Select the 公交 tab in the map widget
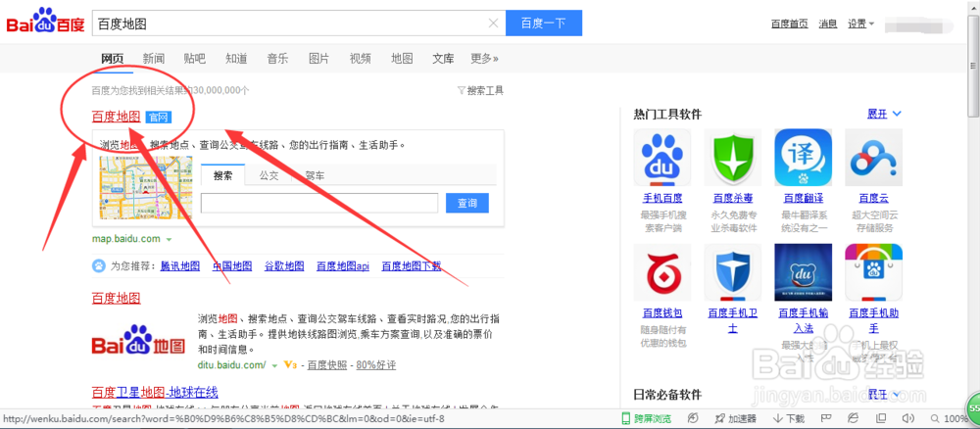 point(269,175)
